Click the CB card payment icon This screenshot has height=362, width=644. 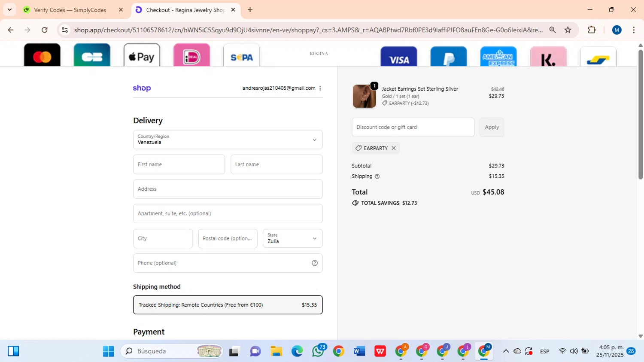92,55
